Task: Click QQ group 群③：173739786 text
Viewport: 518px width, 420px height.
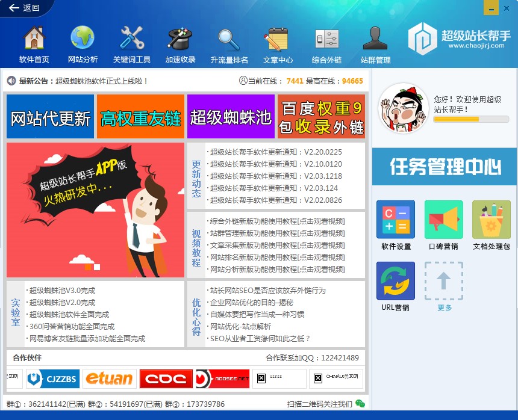Action: (x=195, y=404)
